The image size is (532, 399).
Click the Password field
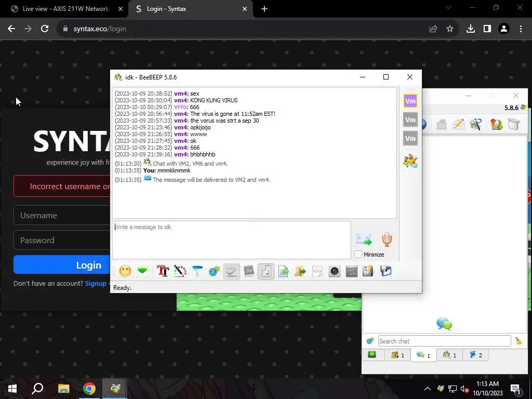pos(62,240)
